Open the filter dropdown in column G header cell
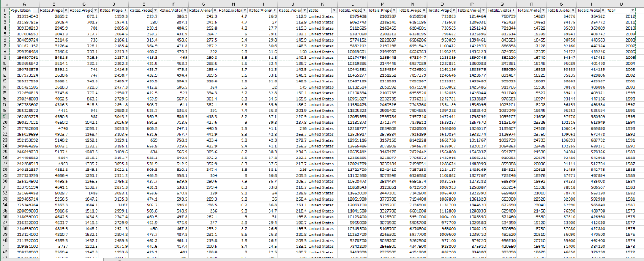The width and height of the screenshot is (644, 261). pos(215,9)
